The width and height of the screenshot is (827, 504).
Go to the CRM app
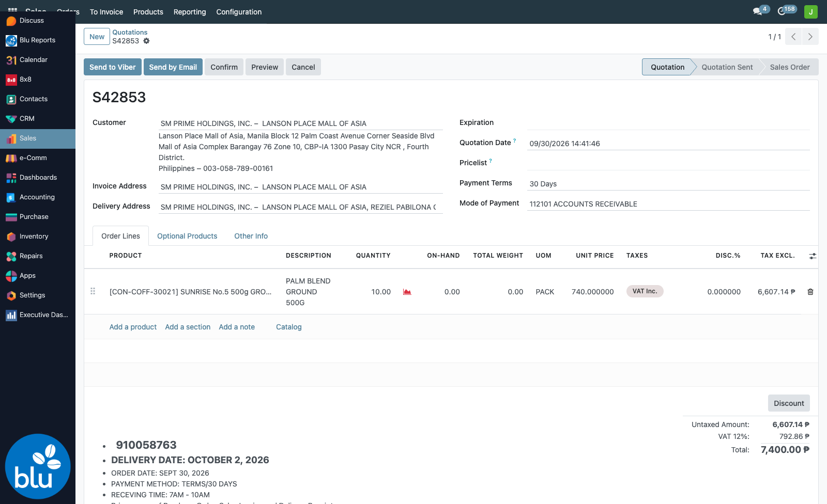click(x=38, y=119)
